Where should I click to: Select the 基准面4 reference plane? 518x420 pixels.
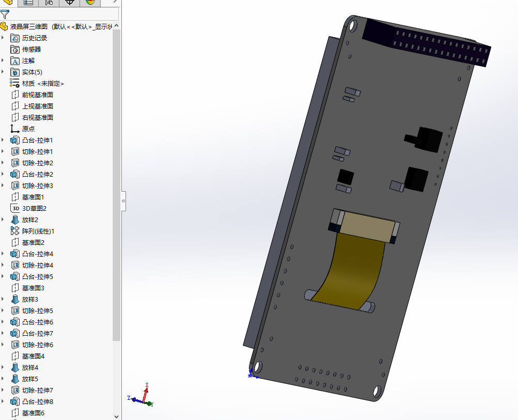click(x=33, y=356)
